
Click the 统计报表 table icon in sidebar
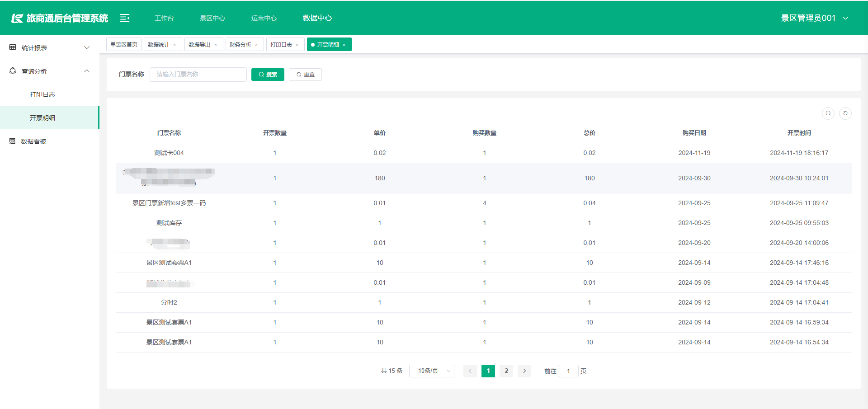pyautogui.click(x=13, y=47)
